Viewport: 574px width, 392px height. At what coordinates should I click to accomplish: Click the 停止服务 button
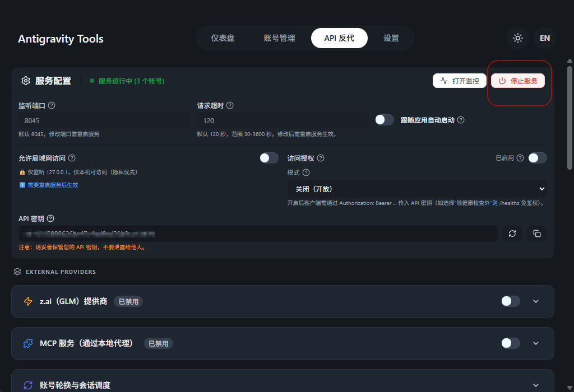[x=517, y=81]
